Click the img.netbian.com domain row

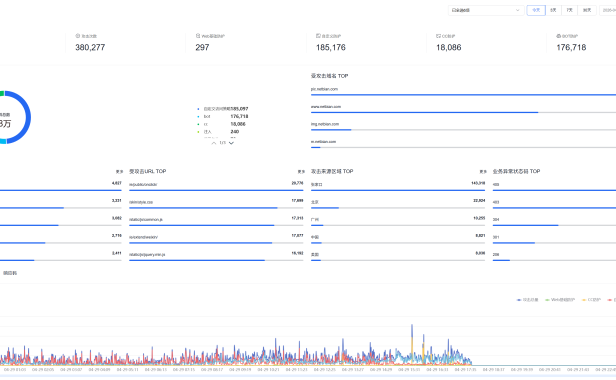pos(463,127)
